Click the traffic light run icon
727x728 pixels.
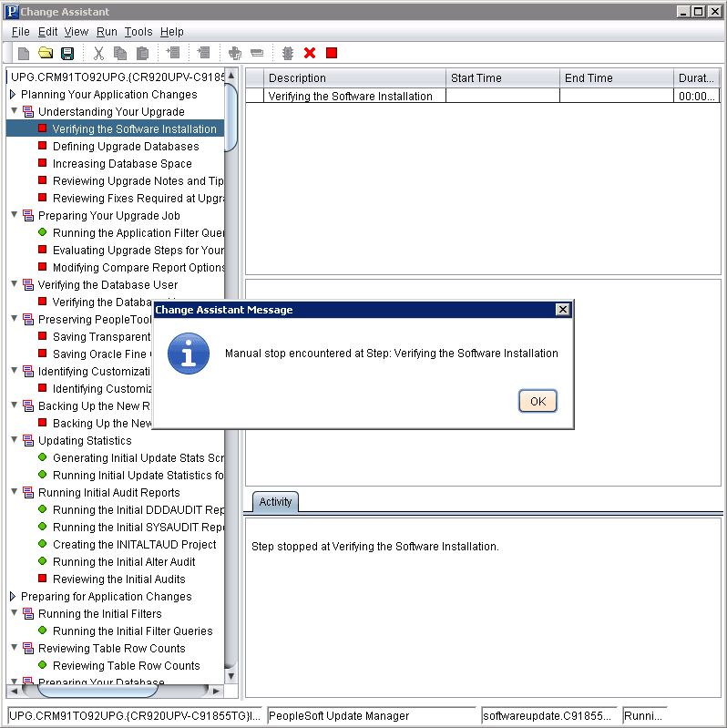(x=288, y=54)
